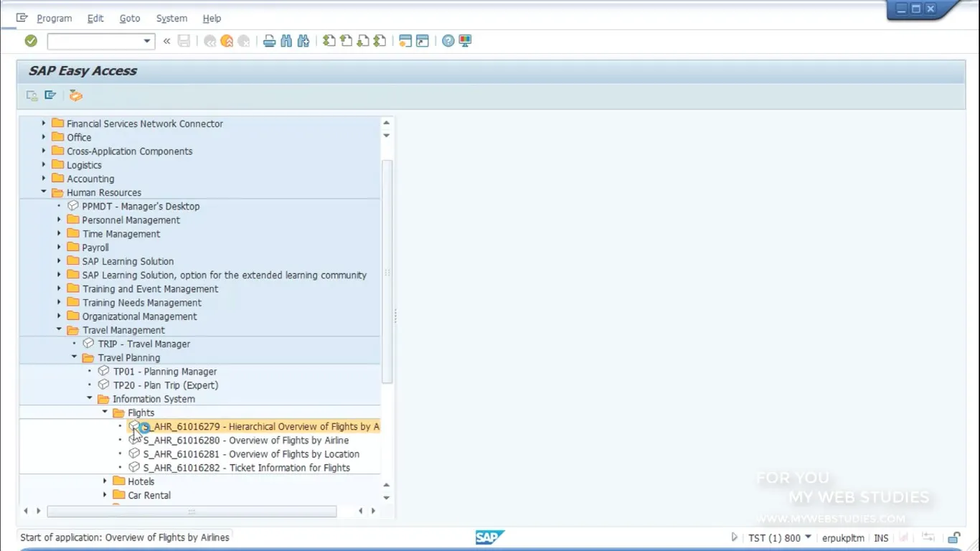Collapse the Flights folder node
Image resolution: width=980 pixels, height=551 pixels.
(x=105, y=413)
